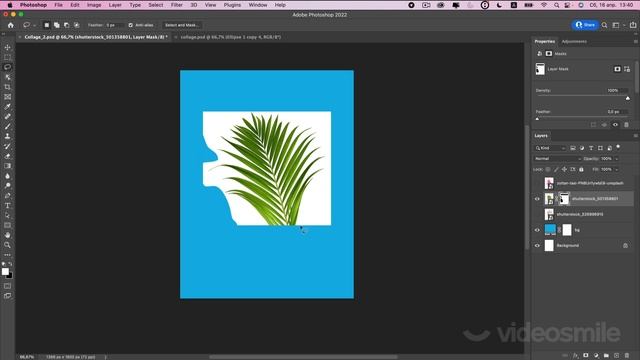Open the layer Kind filter dropdown

[550, 148]
